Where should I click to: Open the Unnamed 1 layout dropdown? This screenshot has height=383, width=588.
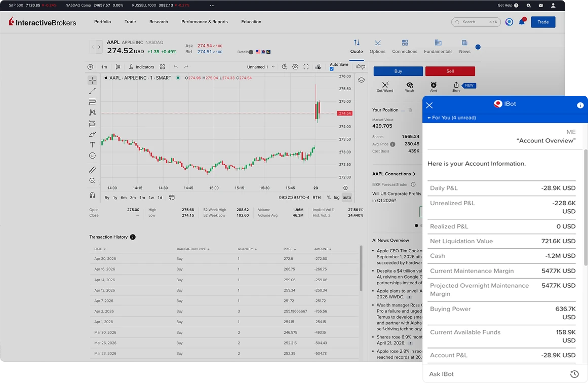261,67
